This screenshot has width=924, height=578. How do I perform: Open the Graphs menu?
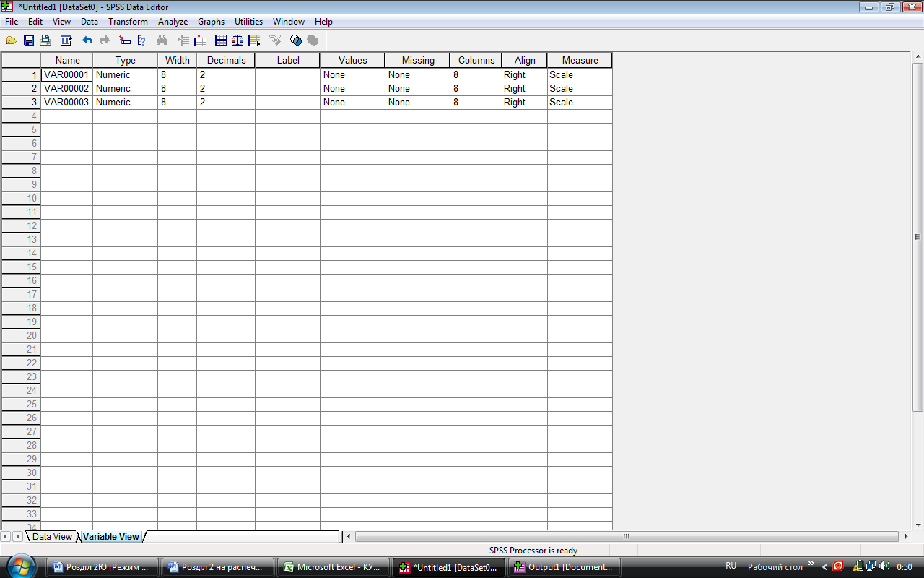(x=212, y=22)
